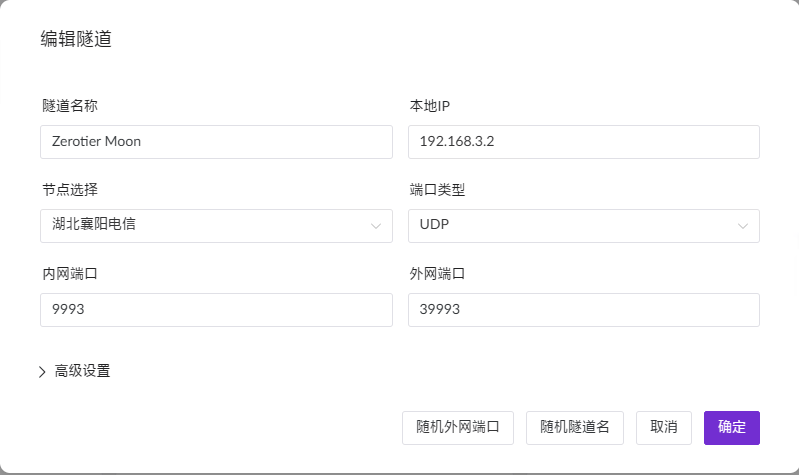Click the 隧道名称 field containing Zerotier Moon
Viewport: 799px width, 475px height.
tap(216, 142)
